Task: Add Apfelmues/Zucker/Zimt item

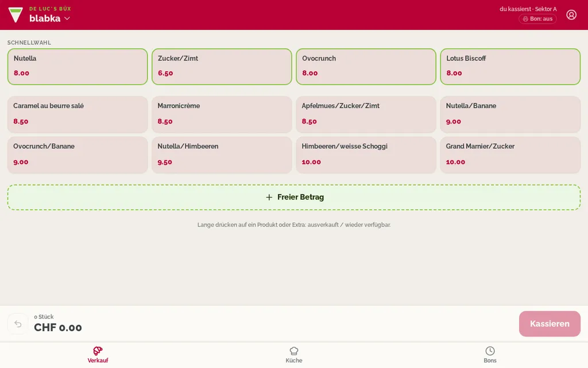Action: click(x=366, y=114)
